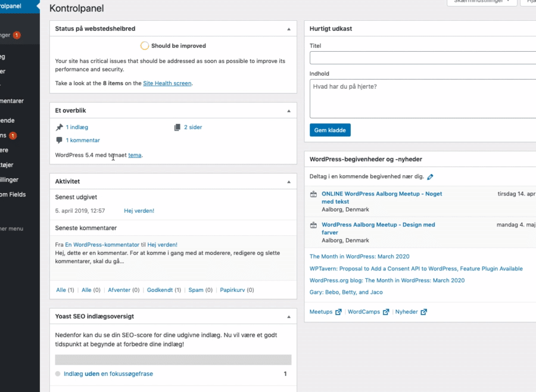Click the pin icon beside 1 indlæg
Image resolution: width=536 pixels, height=392 pixels.
[x=59, y=127]
